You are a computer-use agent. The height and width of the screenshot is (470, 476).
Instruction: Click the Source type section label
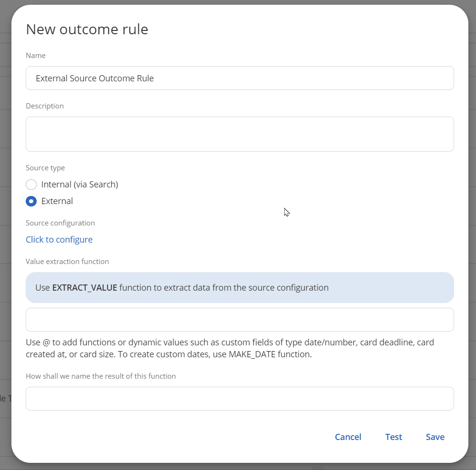[45, 167]
